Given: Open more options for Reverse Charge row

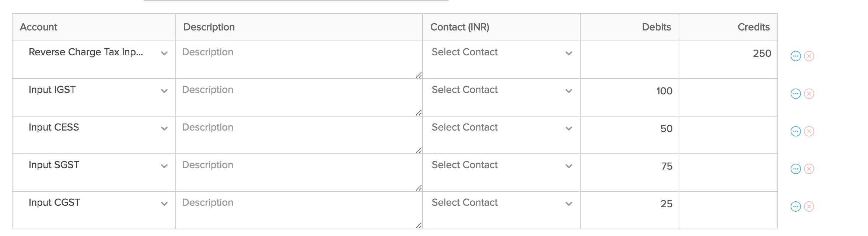Looking at the screenshot, I should tap(796, 56).
